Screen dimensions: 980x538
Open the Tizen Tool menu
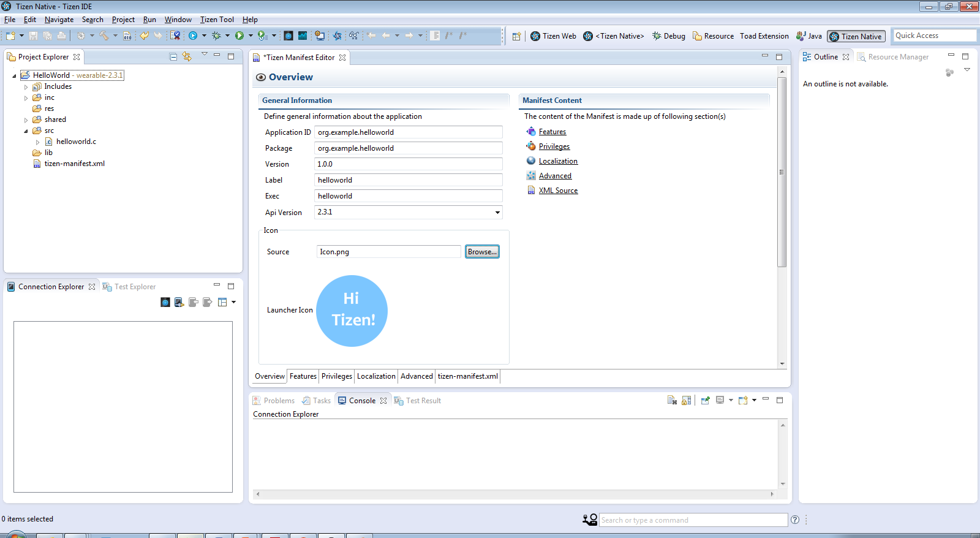[217, 20]
